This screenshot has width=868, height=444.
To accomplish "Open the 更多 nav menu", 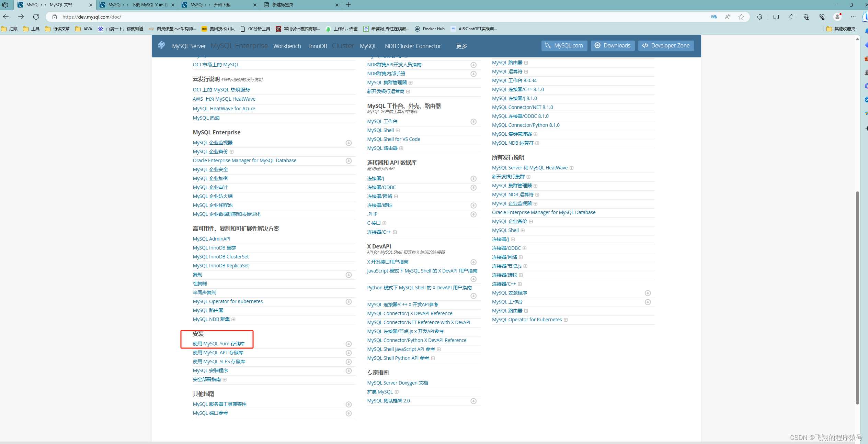I will tap(461, 46).
